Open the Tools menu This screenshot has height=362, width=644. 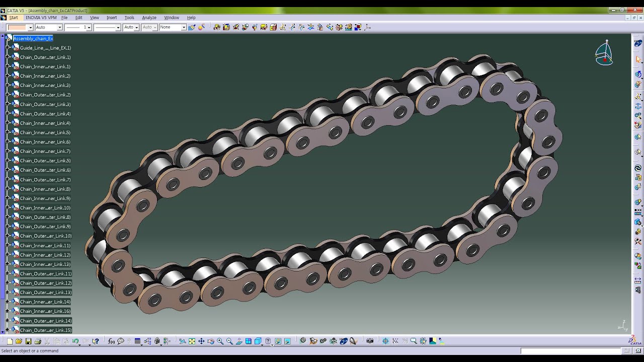tap(129, 18)
